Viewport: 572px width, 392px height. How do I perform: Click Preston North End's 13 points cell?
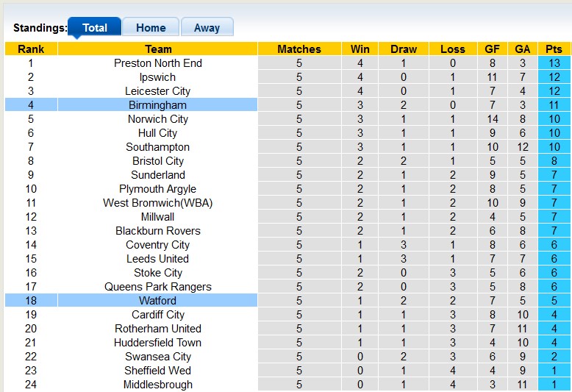point(554,63)
